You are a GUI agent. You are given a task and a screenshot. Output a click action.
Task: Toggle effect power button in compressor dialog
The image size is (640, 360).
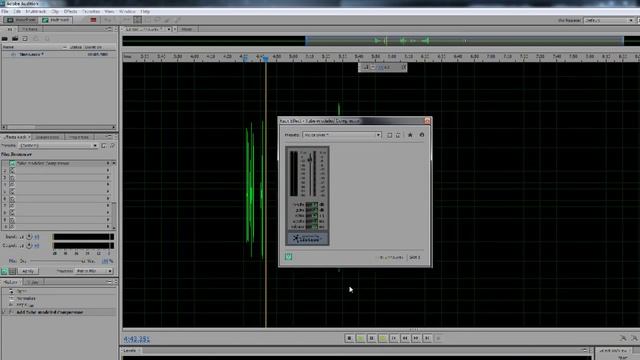pos(289,257)
